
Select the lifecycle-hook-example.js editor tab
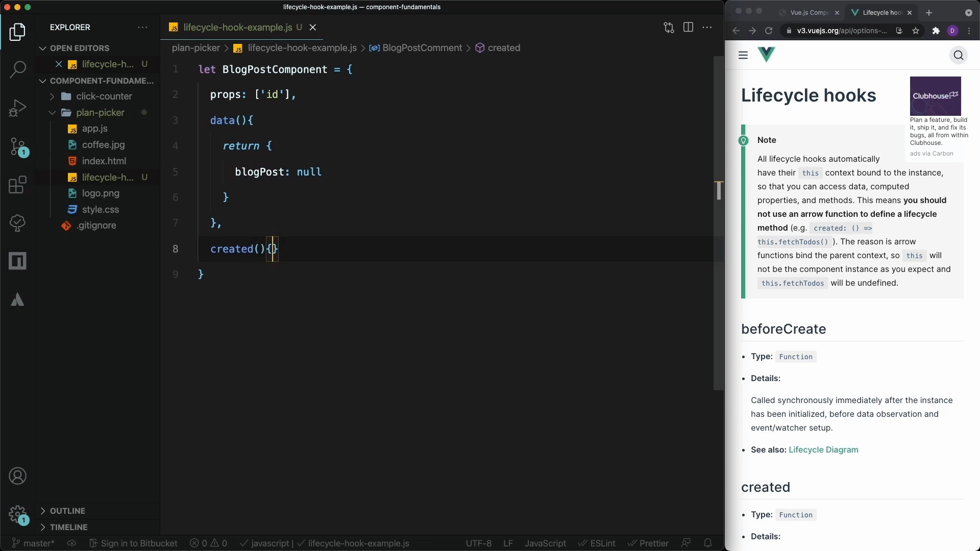click(x=237, y=28)
